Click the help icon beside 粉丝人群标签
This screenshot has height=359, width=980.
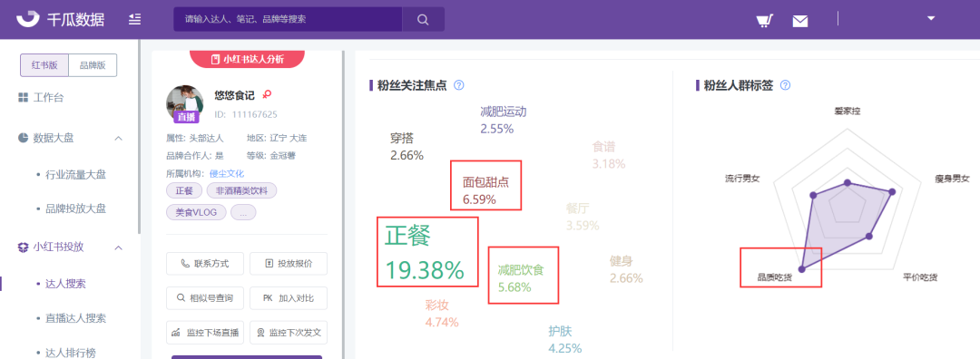(786, 85)
